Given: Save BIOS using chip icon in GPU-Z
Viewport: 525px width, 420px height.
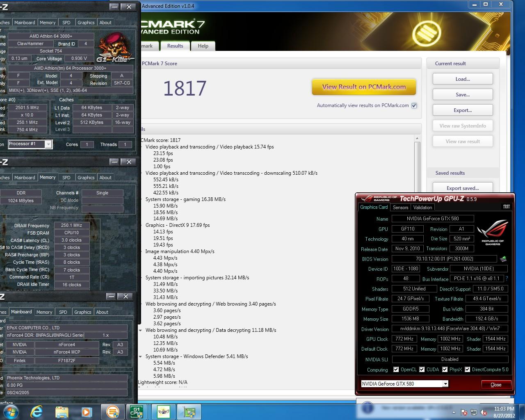Looking at the screenshot, I should tap(503, 259).
